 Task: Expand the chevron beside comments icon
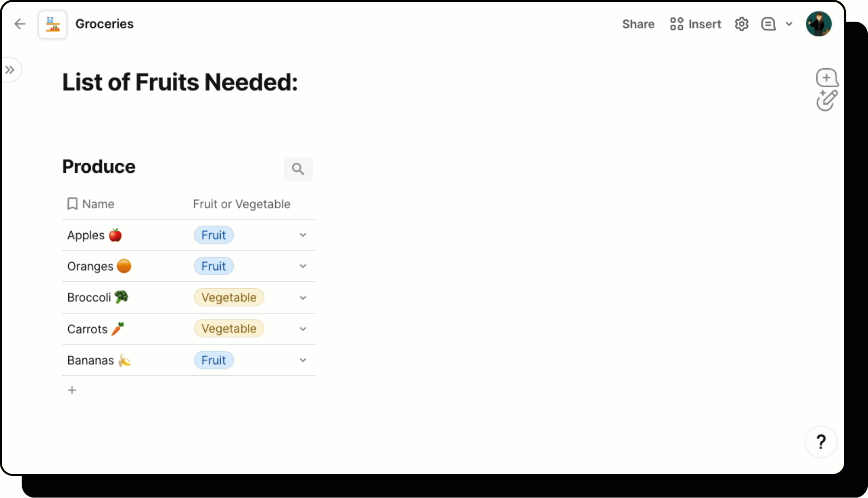pyautogui.click(x=789, y=24)
